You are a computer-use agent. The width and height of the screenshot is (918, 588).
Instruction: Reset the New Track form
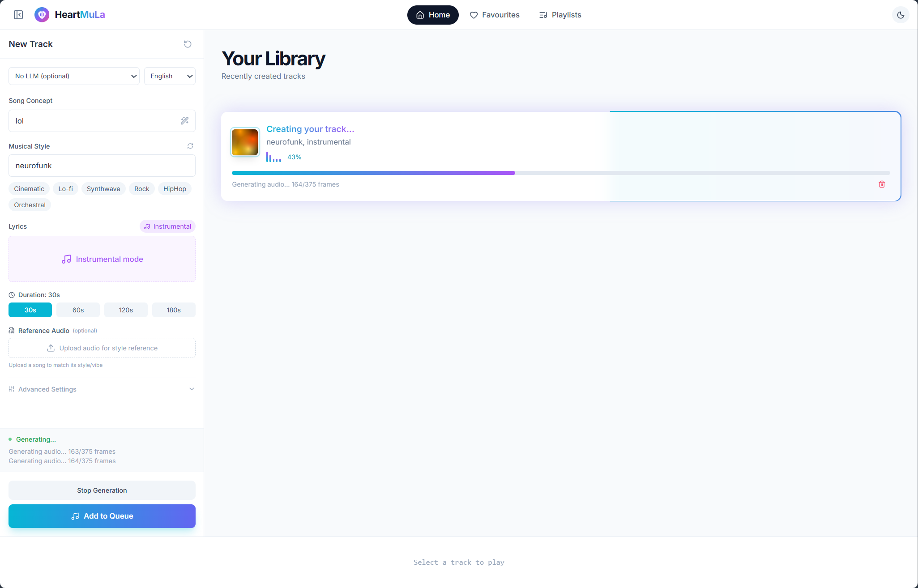(x=188, y=44)
